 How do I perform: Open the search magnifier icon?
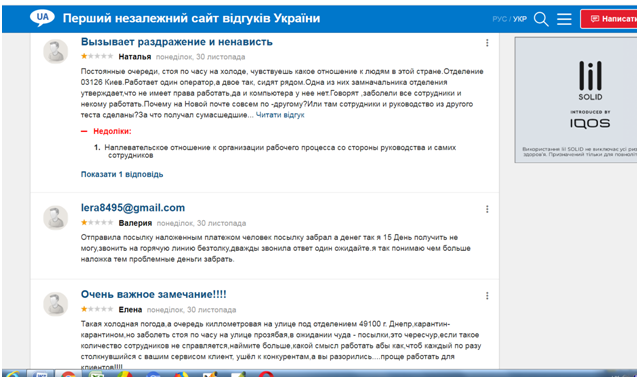pyautogui.click(x=541, y=19)
